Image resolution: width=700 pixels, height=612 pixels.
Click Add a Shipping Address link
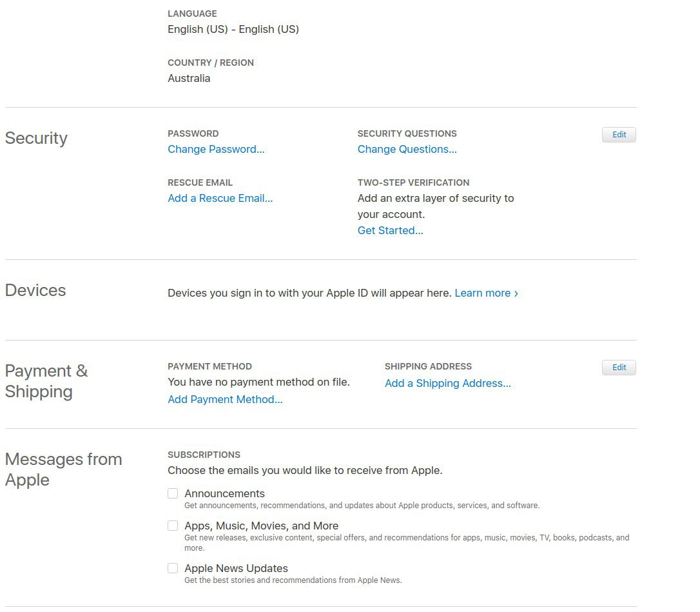pyautogui.click(x=448, y=383)
